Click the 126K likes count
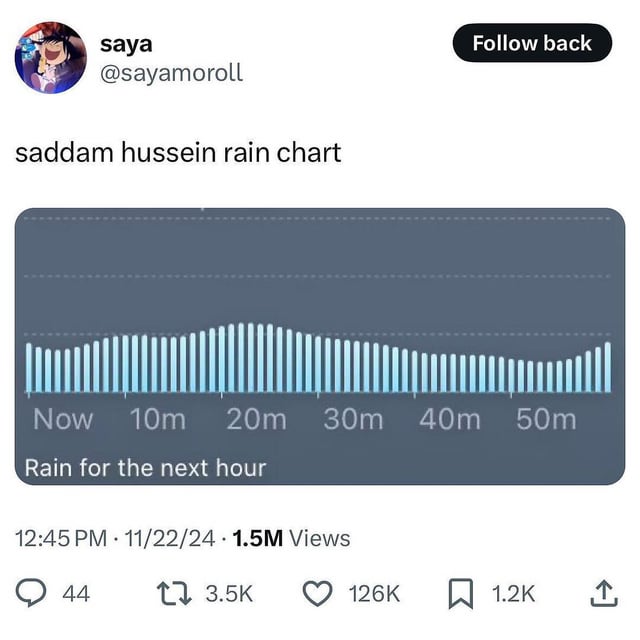The width and height of the screenshot is (640, 640). tap(374, 594)
